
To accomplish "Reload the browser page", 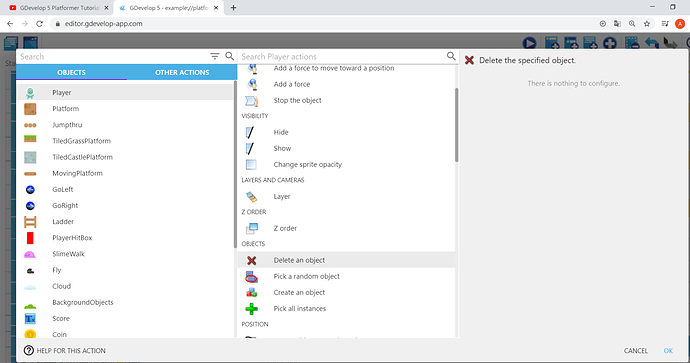I will click(x=39, y=24).
